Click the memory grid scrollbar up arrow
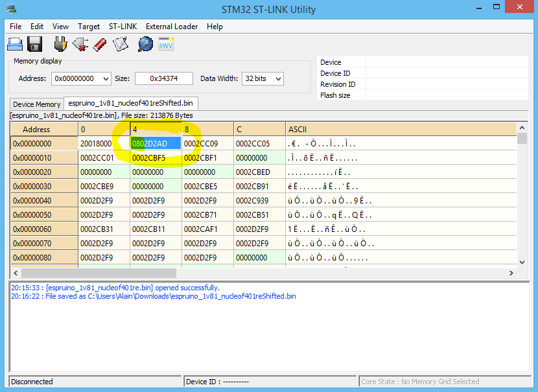The height and width of the screenshot is (392, 538). pyautogui.click(x=522, y=128)
